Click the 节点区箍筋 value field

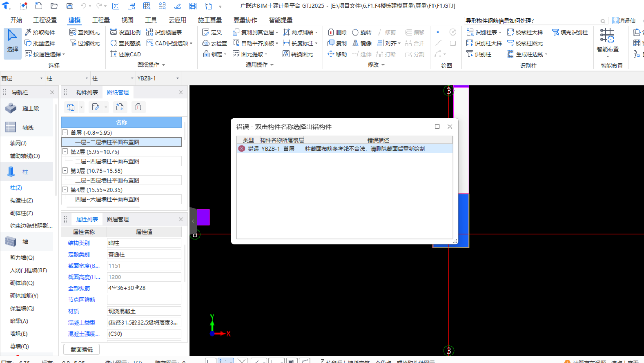point(144,299)
